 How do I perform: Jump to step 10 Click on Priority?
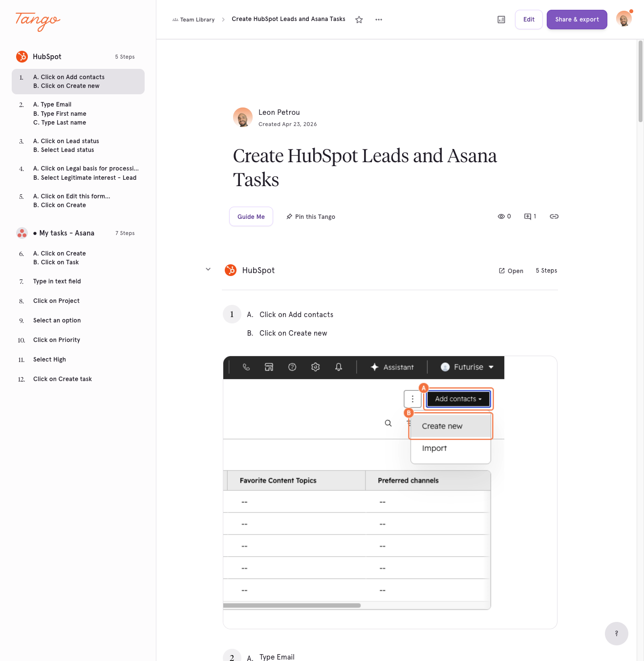(x=78, y=340)
